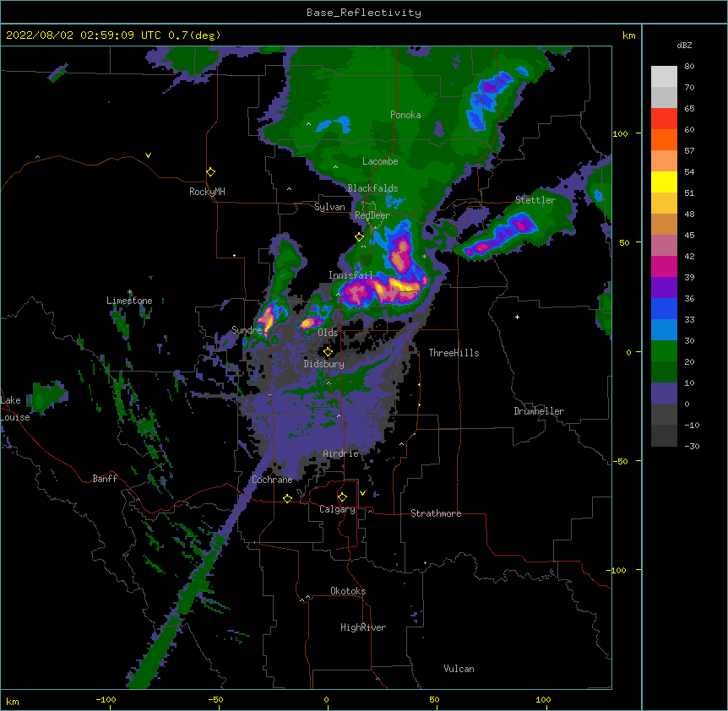Viewport: 728px width, 711px height.
Task: Click the Sundre city label
Action: click(247, 330)
